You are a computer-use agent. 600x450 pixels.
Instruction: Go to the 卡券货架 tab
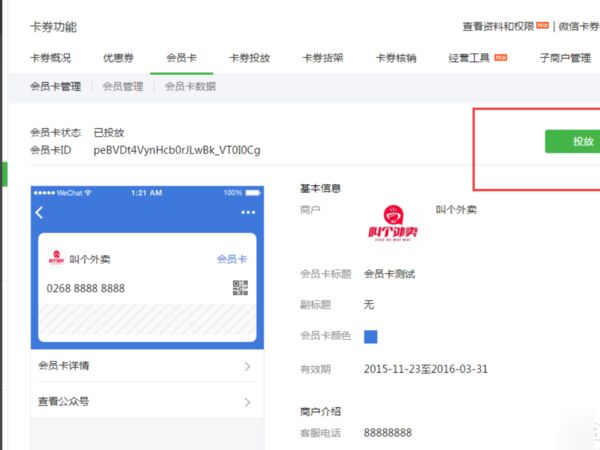(322, 59)
